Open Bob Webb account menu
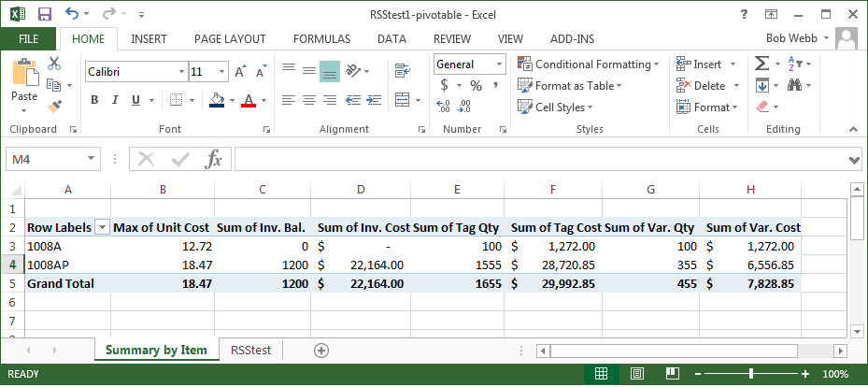Image resolution: width=868 pixels, height=387 pixels. click(797, 38)
